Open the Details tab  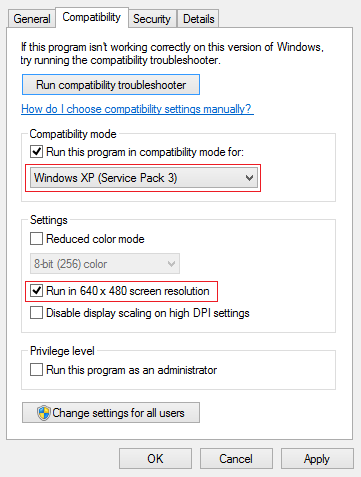(x=199, y=19)
